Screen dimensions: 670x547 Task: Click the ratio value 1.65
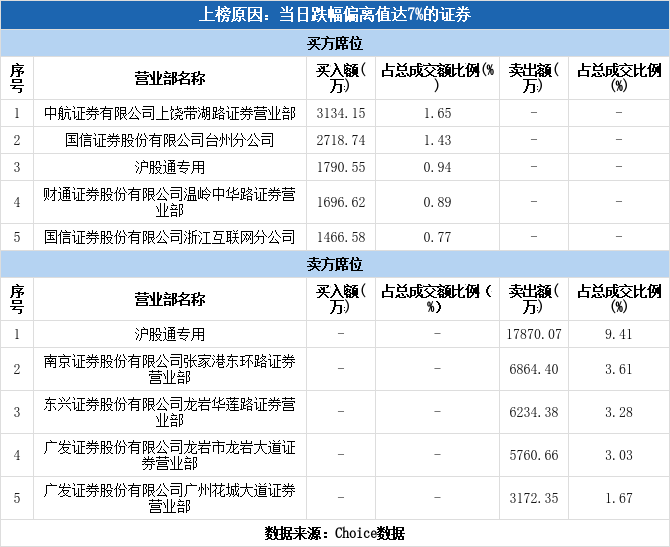(437, 113)
